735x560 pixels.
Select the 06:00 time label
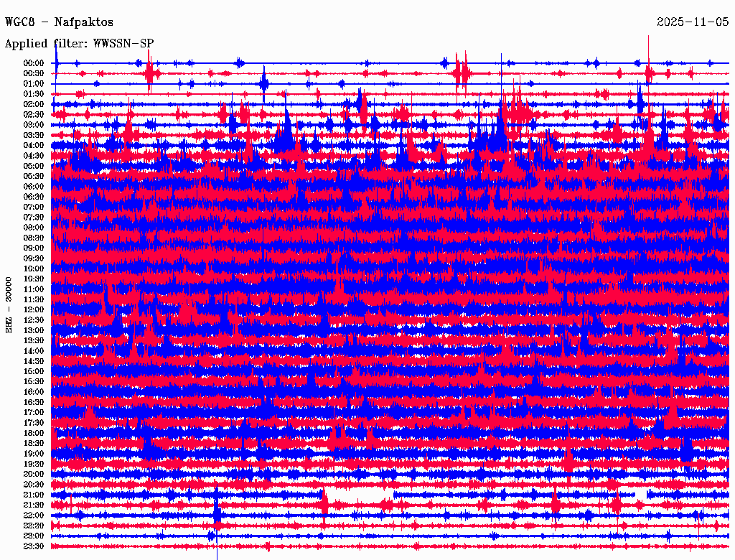click(34, 186)
